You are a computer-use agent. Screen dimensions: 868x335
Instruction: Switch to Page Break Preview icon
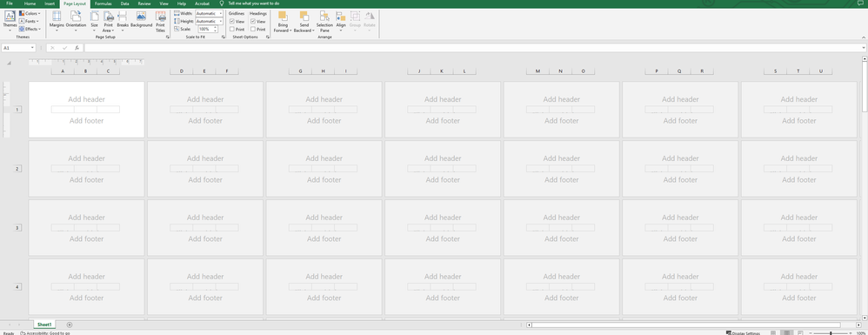pos(800,332)
